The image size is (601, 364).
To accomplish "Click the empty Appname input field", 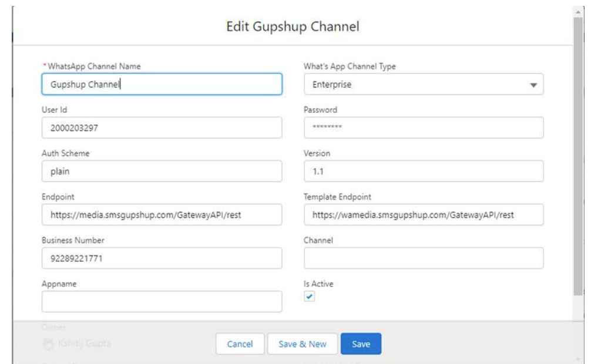I will coord(162,302).
